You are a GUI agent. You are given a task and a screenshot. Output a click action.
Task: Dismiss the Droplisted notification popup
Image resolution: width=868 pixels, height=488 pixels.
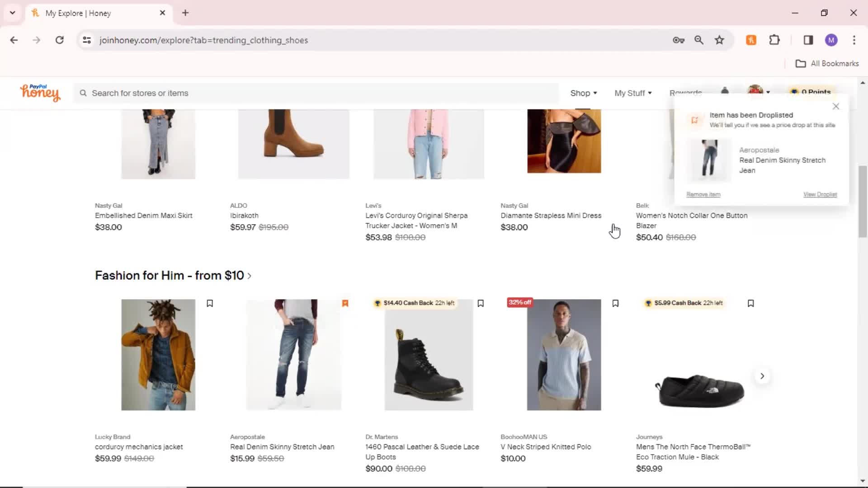tap(836, 106)
